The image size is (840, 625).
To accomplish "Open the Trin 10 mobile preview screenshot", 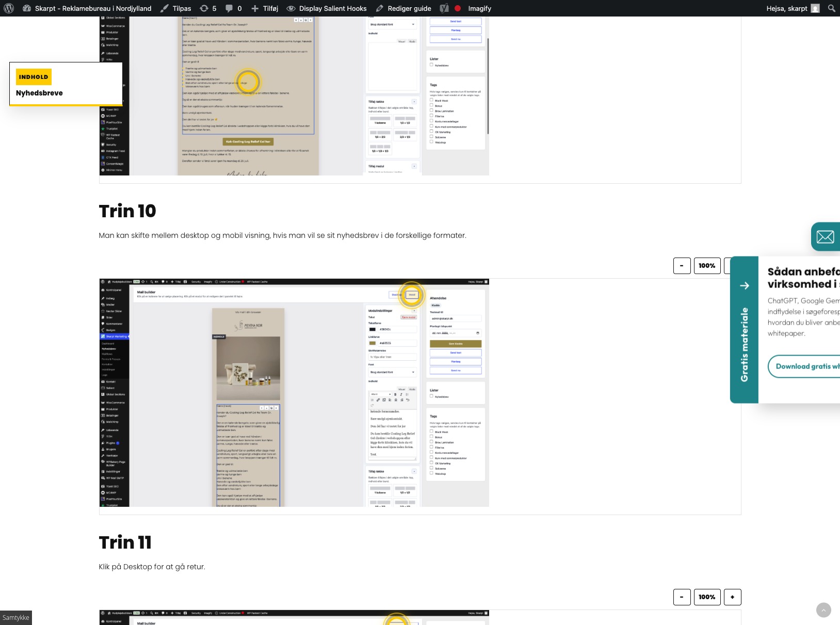I will pyautogui.click(x=294, y=393).
